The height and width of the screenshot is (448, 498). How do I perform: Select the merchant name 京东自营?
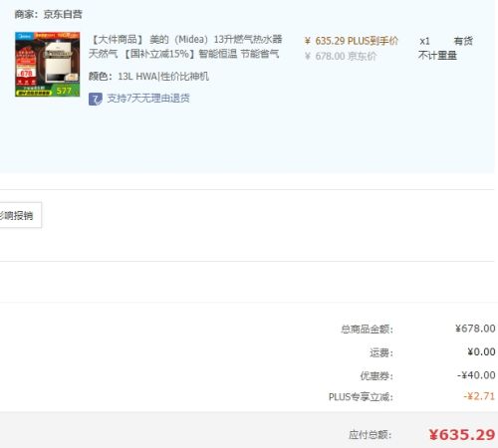[63, 14]
